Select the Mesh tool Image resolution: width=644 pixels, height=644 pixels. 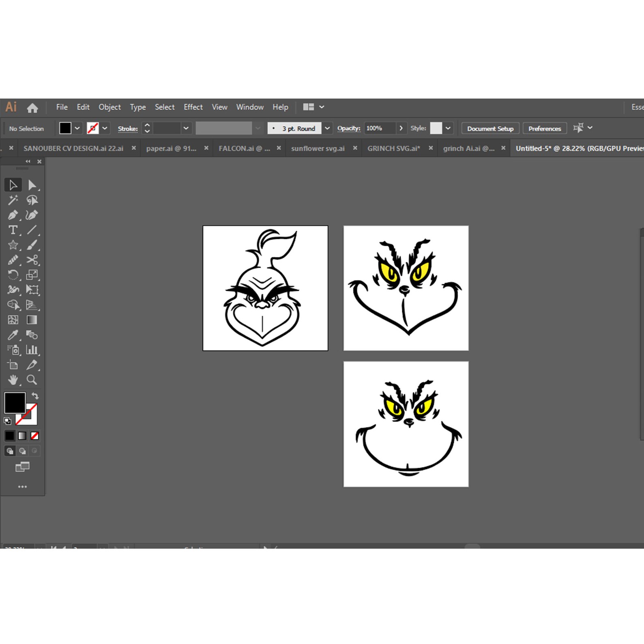coord(13,320)
